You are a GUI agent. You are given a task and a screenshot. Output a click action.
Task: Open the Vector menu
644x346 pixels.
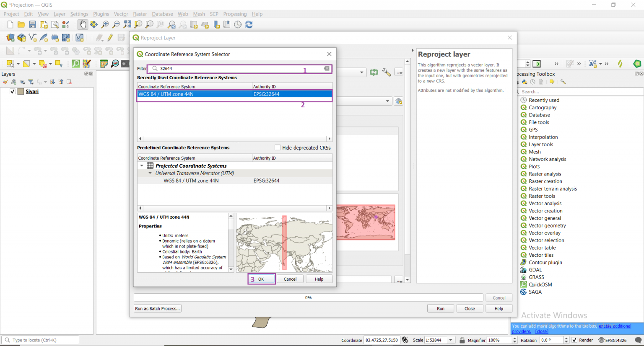(x=121, y=14)
